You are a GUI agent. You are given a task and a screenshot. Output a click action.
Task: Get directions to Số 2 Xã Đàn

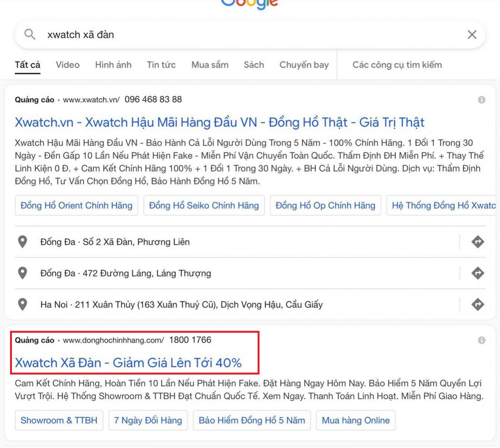pos(478,242)
